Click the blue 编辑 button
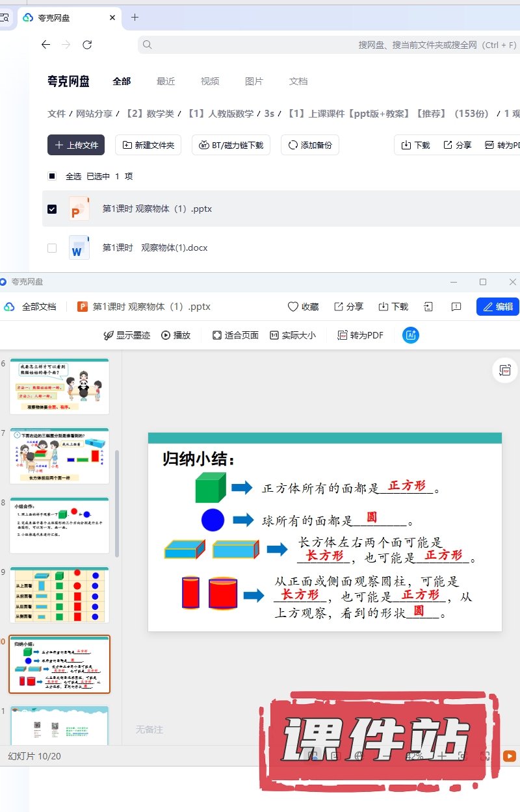Image resolution: width=520 pixels, height=812 pixels. 497,307
